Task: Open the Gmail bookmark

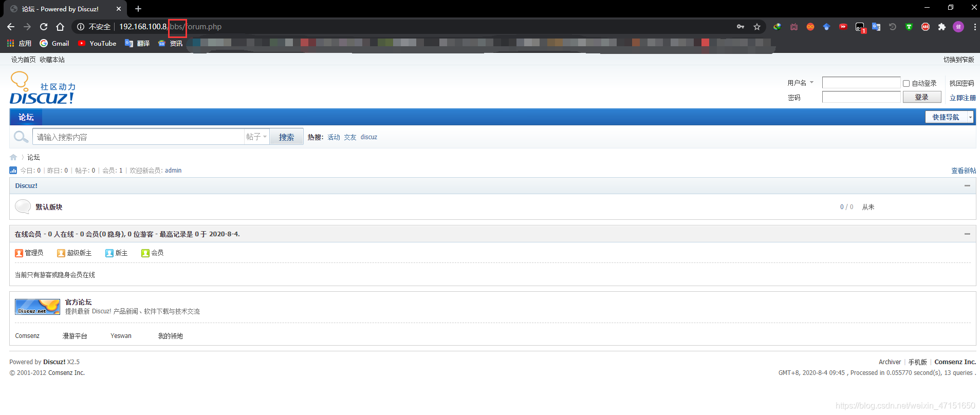Action: coord(54,43)
